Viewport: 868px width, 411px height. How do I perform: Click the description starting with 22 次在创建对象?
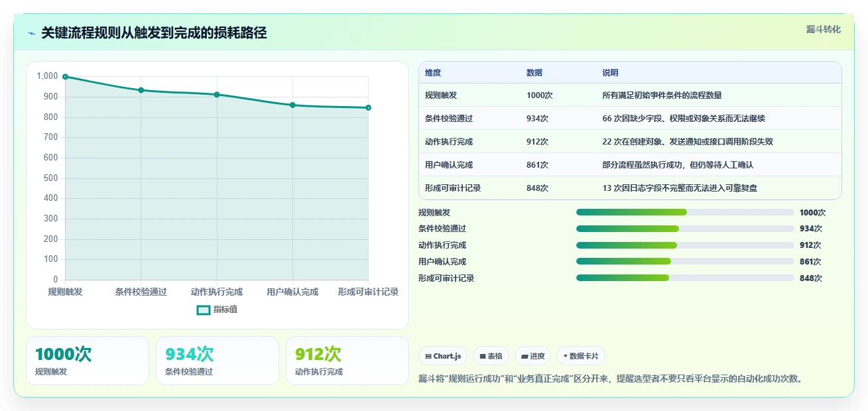[x=688, y=142]
